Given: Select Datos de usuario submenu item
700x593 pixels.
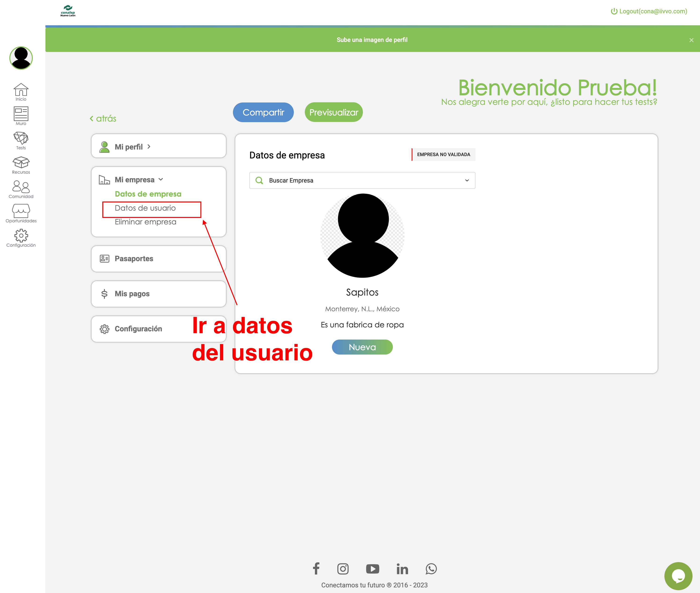Looking at the screenshot, I should coord(145,208).
